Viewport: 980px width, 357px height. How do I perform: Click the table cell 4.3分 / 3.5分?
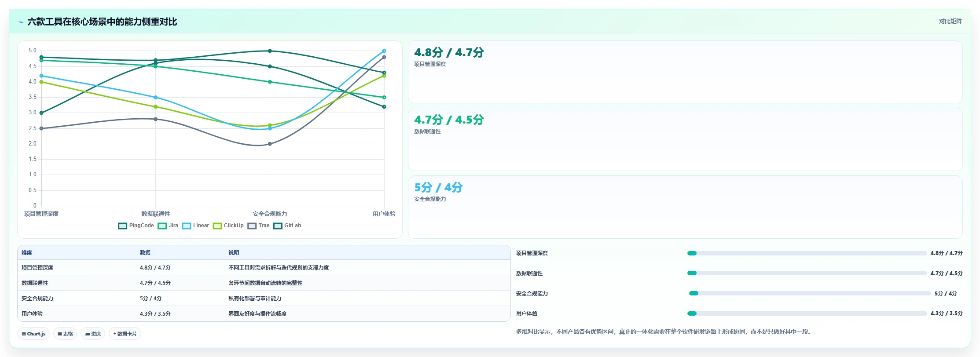155,314
